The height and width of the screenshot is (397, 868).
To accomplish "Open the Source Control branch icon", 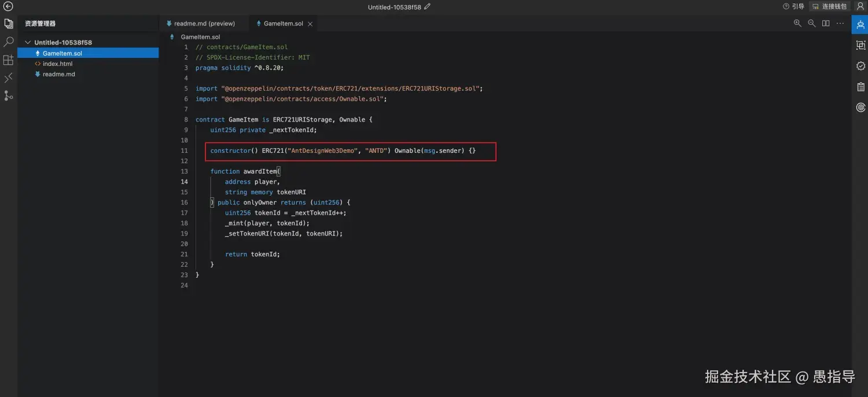I will point(9,95).
